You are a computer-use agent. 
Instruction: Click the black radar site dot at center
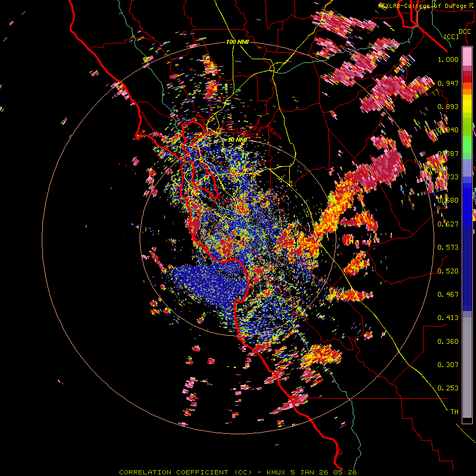pos(239,237)
